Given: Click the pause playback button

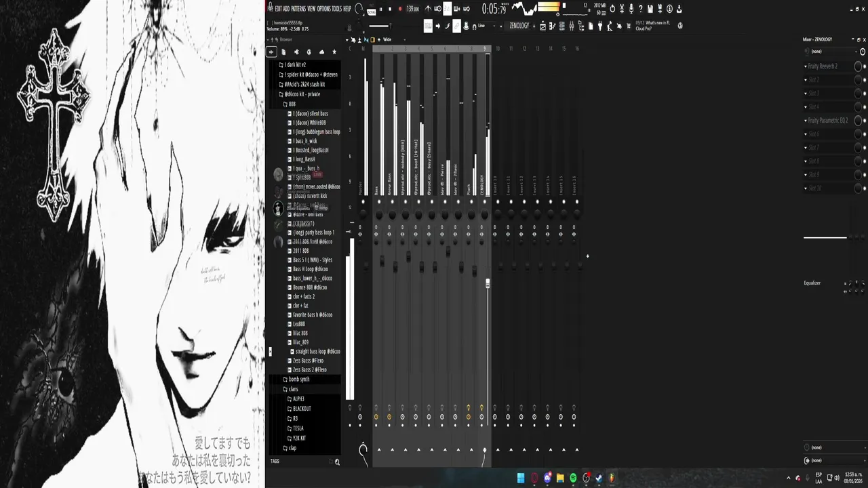Looking at the screenshot, I should (x=380, y=9).
